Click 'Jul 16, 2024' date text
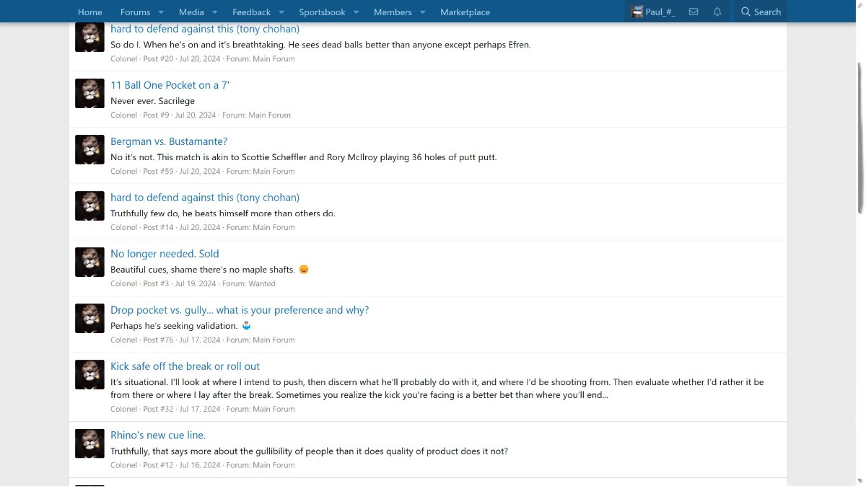 pyautogui.click(x=200, y=466)
